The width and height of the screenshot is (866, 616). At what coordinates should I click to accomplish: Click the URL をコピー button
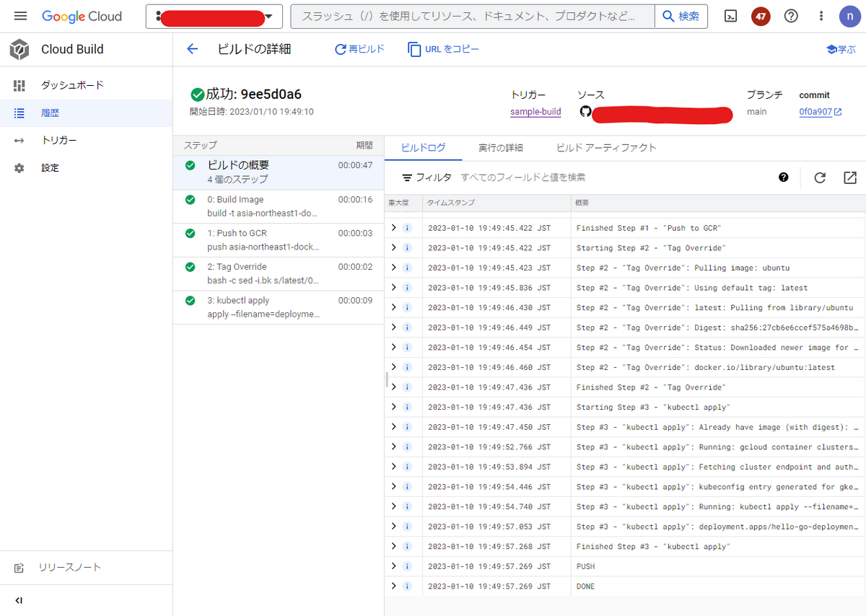point(443,49)
